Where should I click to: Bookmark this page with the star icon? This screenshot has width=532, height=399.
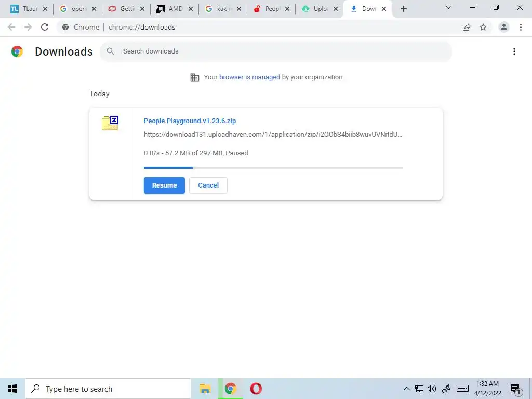(483, 27)
